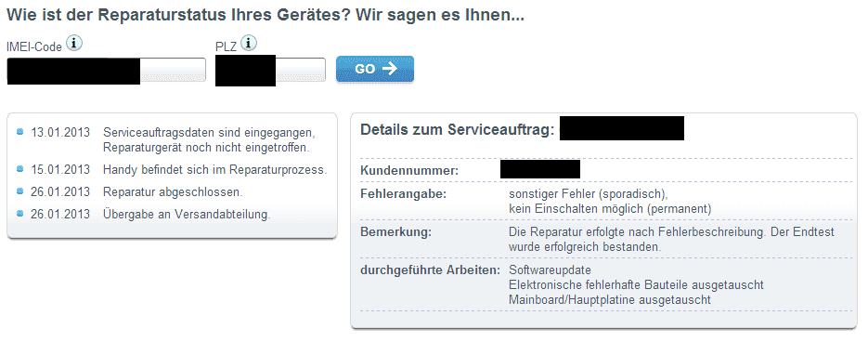The width and height of the screenshot is (868, 342).
Task: Click the blue GO button
Action: (375, 69)
